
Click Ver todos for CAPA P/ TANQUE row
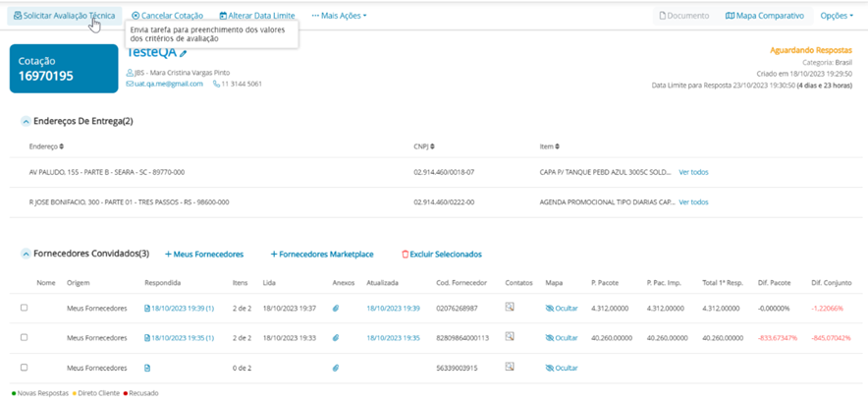click(x=693, y=172)
